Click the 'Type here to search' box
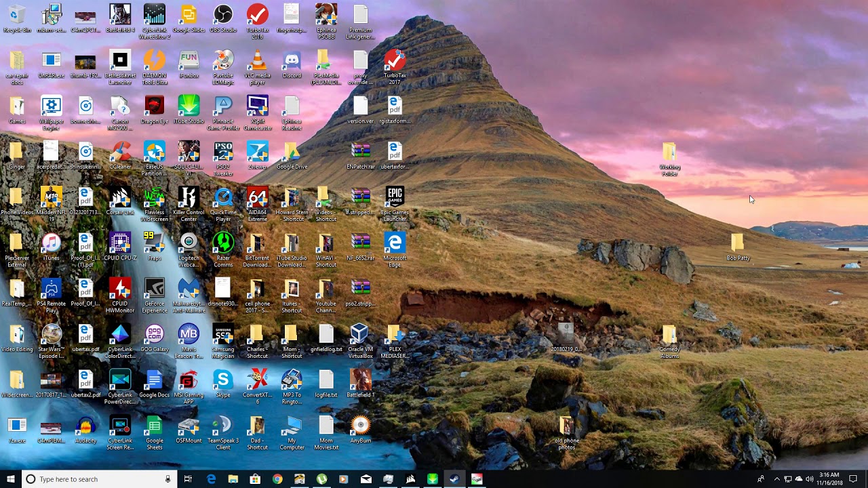Screen dimensions: 868x488 tap(98, 479)
